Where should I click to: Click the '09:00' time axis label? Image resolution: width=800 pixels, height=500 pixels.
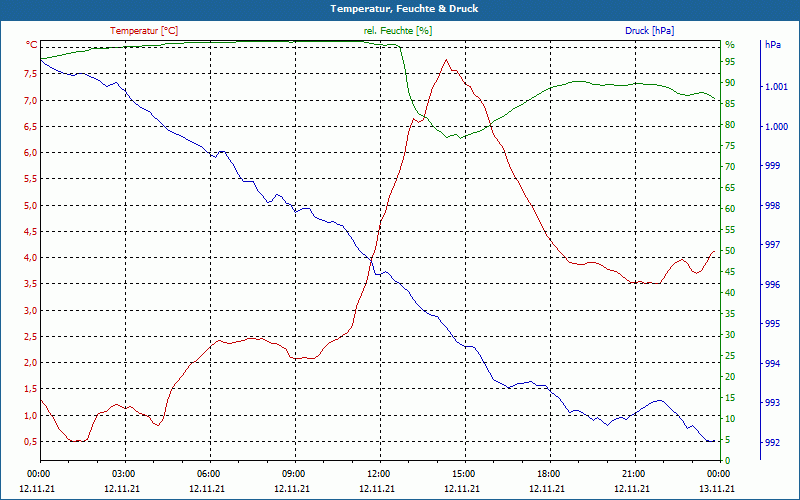pos(293,474)
